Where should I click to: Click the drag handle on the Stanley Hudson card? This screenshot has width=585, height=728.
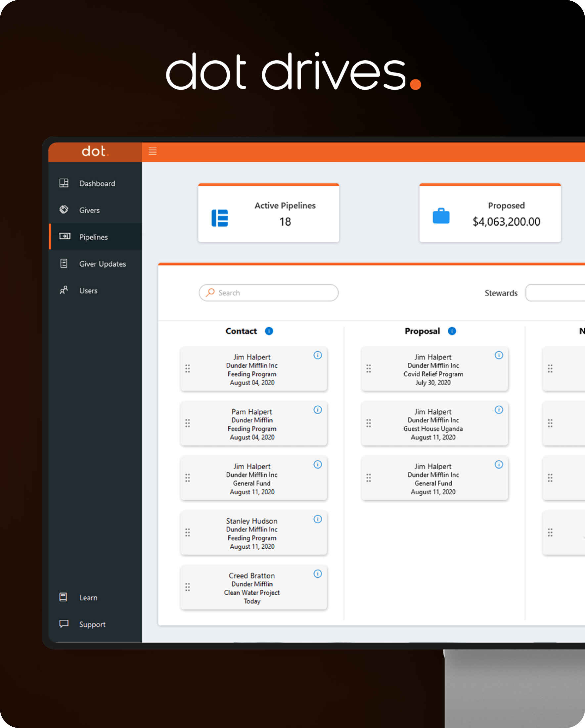pos(188,533)
